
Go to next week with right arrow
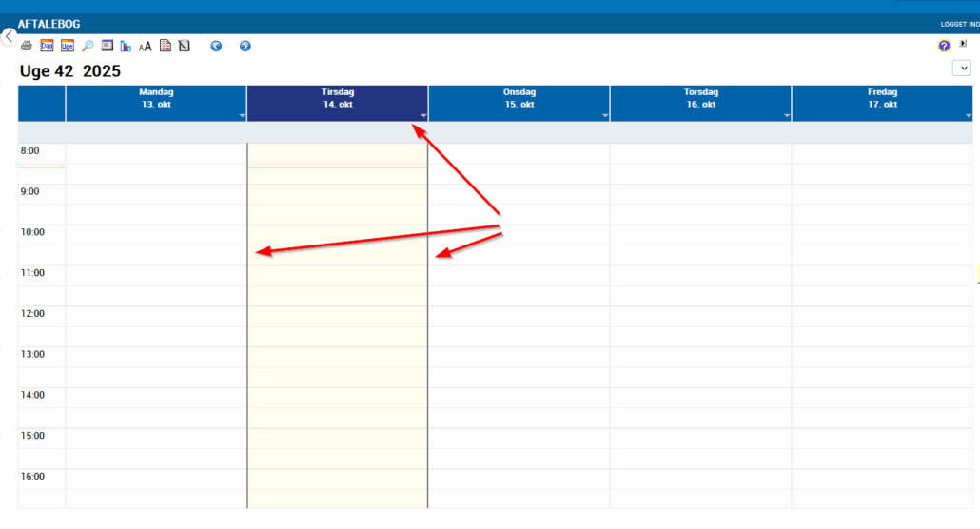[x=245, y=46]
